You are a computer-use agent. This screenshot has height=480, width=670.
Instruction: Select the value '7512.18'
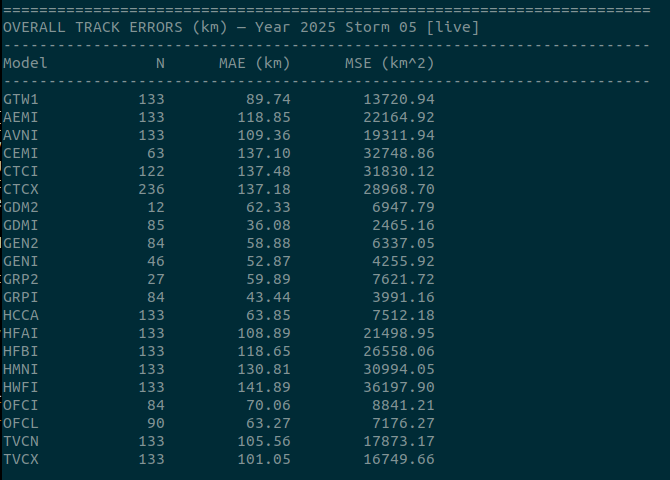pos(403,315)
